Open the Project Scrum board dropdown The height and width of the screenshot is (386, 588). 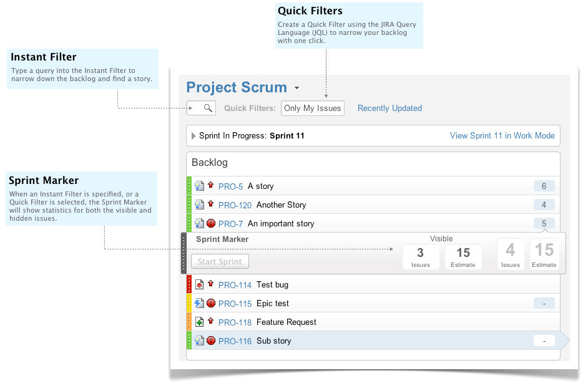pos(297,88)
